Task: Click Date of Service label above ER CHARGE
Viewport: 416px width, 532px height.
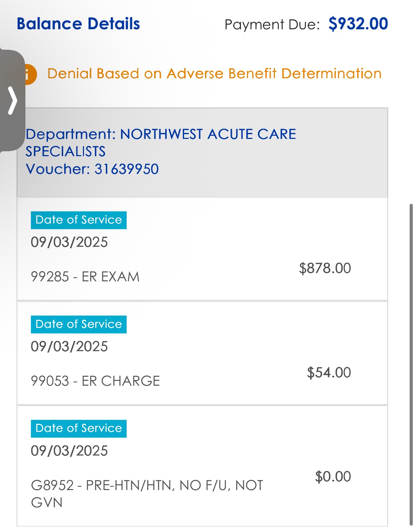Action: [79, 324]
